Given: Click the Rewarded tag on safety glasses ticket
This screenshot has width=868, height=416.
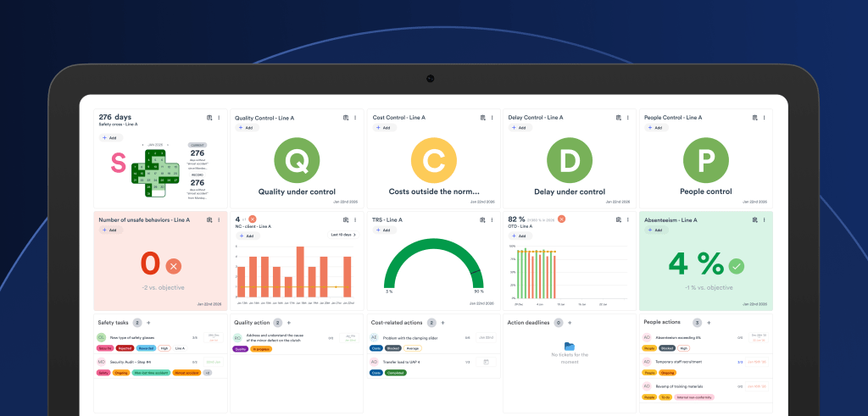Looking at the screenshot, I should (x=146, y=348).
